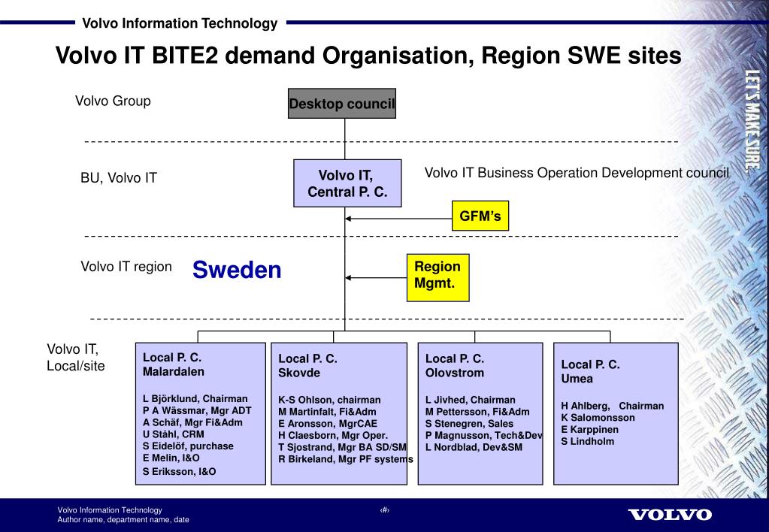Click the Local P. C. Umea heading
The width and height of the screenshot is (769, 532).
click(x=591, y=372)
